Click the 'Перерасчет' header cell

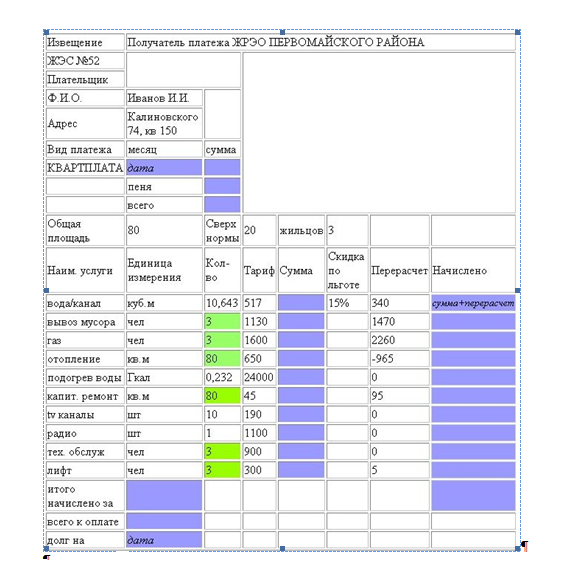[x=400, y=270]
